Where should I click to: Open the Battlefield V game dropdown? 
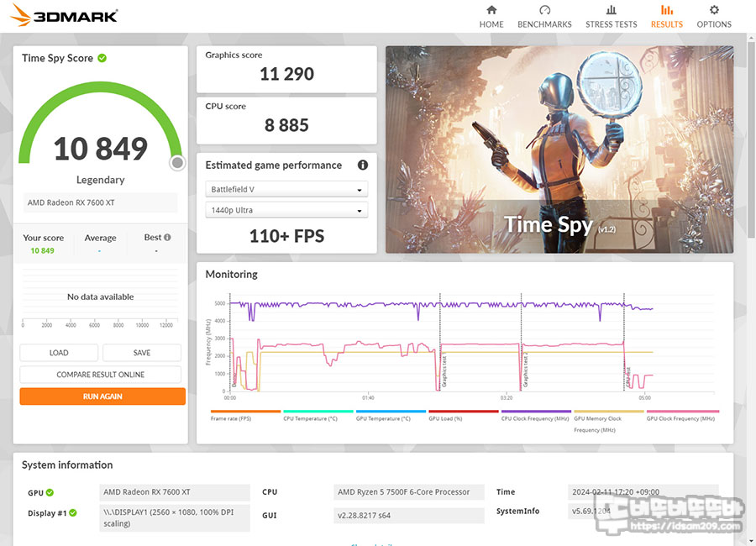[x=287, y=189]
